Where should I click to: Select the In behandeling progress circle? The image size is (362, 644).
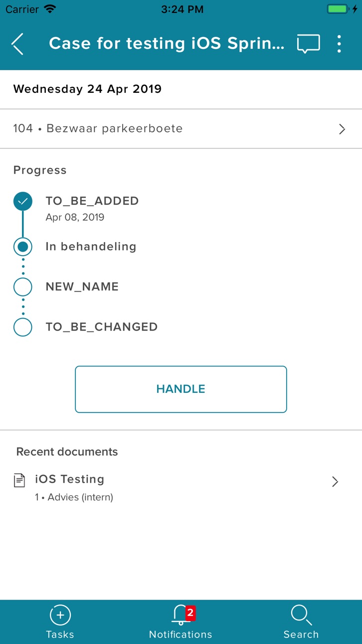pyautogui.click(x=23, y=247)
